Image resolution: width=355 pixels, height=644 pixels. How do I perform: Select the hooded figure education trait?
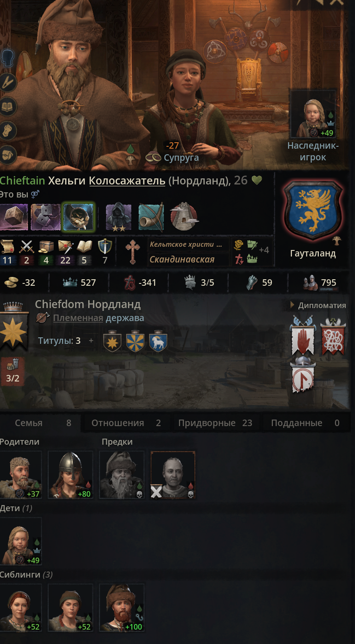pos(119,217)
